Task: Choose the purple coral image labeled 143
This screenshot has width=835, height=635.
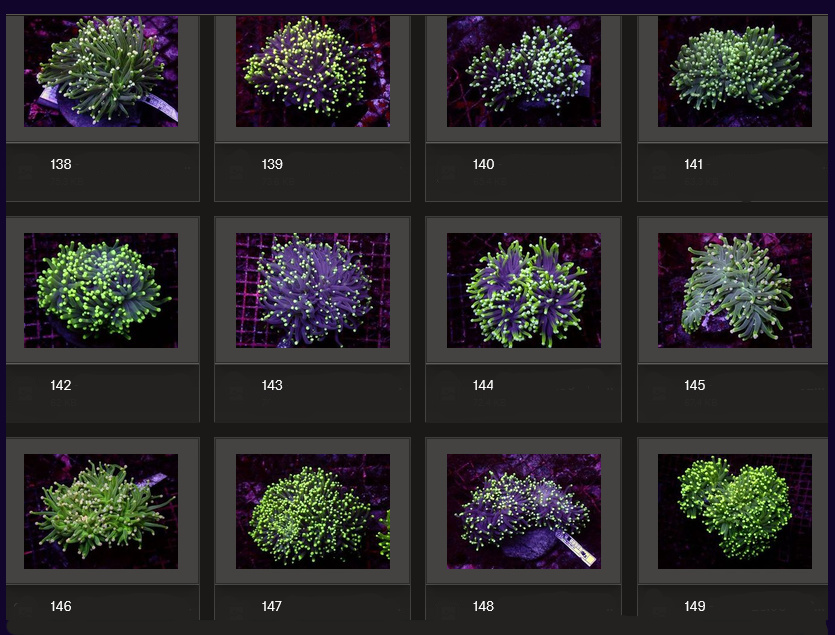Action: coord(313,290)
